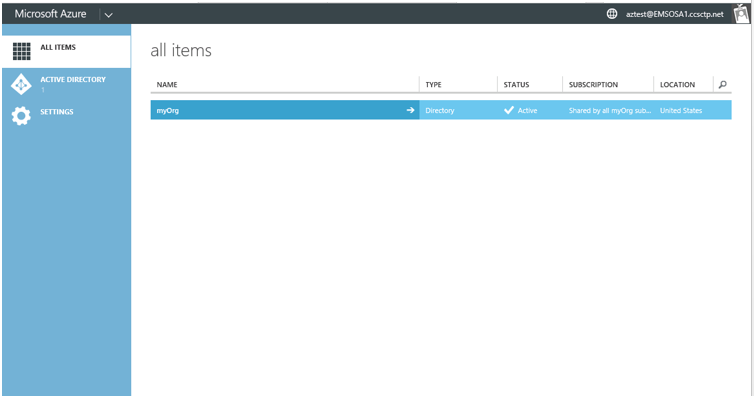Select the ALL ITEMS sidebar label
Image resolution: width=754 pixels, height=396 pixels.
(58, 47)
